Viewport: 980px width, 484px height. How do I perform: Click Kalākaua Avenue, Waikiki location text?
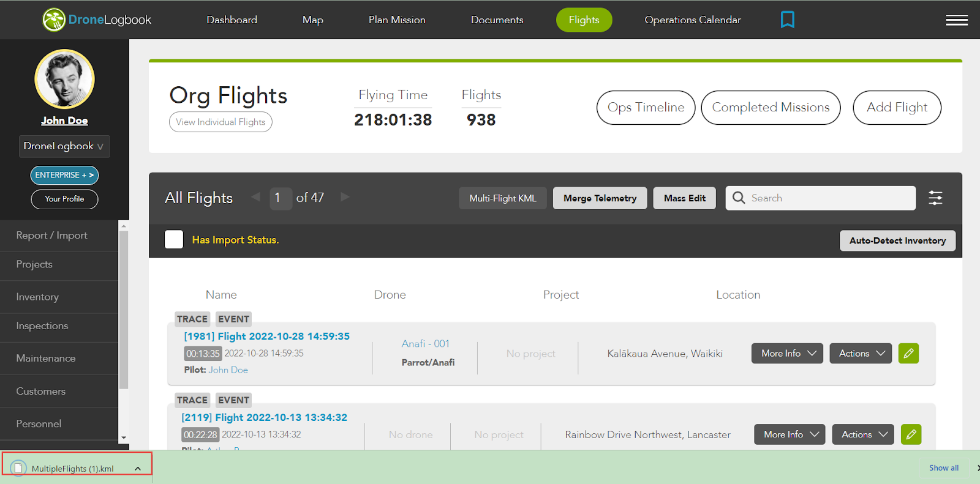[665, 354]
